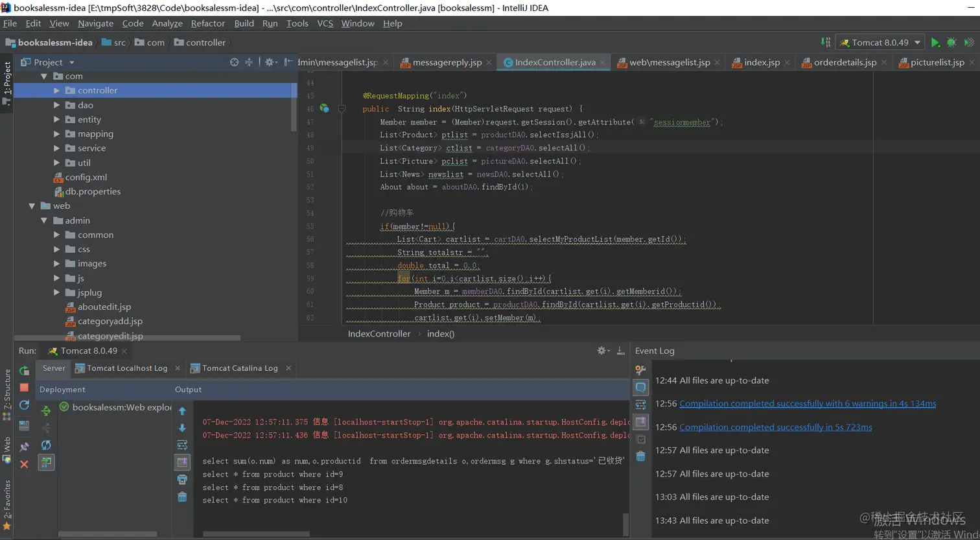This screenshot has height=540, width=980.
Task: Update the running application
Action: 24,405
